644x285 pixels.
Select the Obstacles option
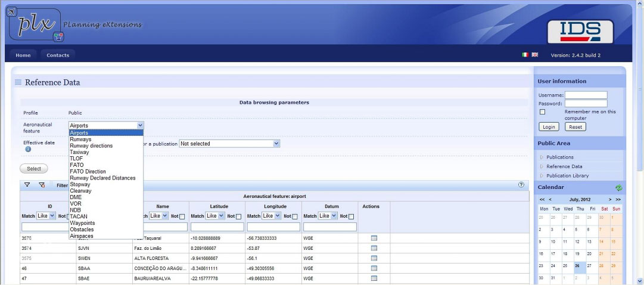click(106, 230)
